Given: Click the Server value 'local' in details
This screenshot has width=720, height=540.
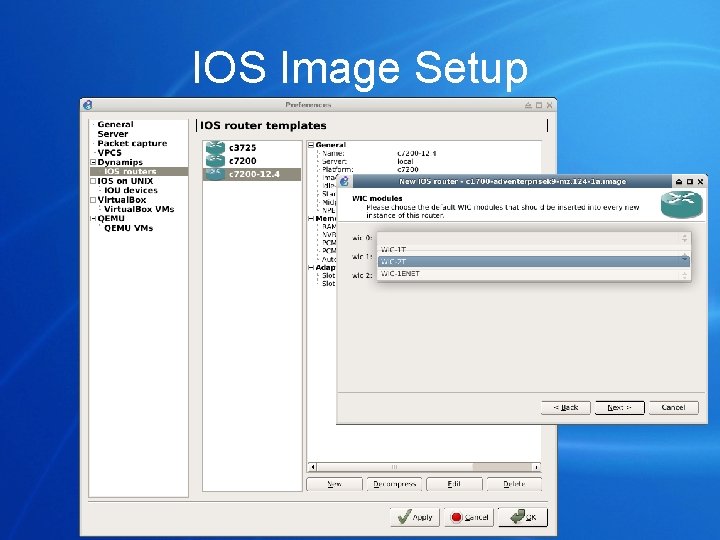Looking at the screenshot, I should pyautogui.click(x=405, y=162).
